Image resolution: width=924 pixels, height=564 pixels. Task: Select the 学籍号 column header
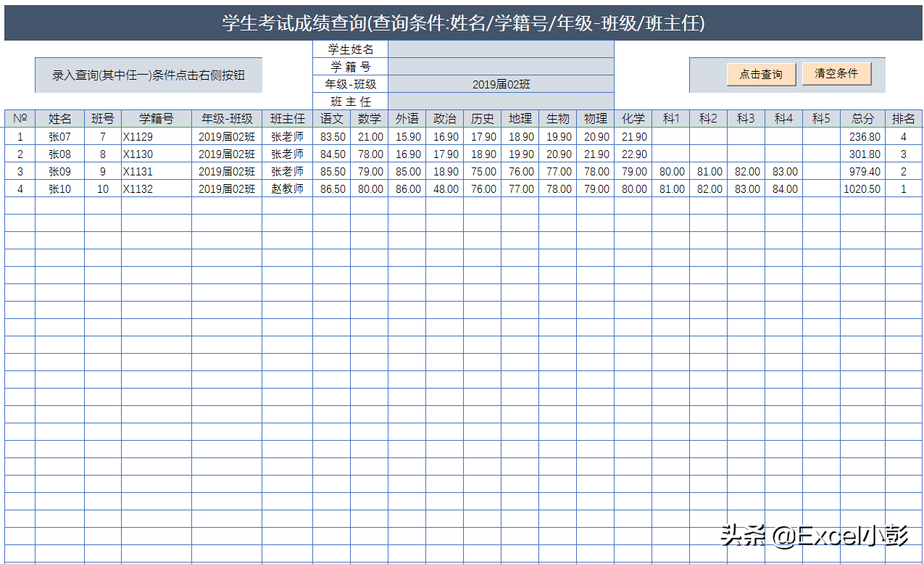tap(157, 119)
